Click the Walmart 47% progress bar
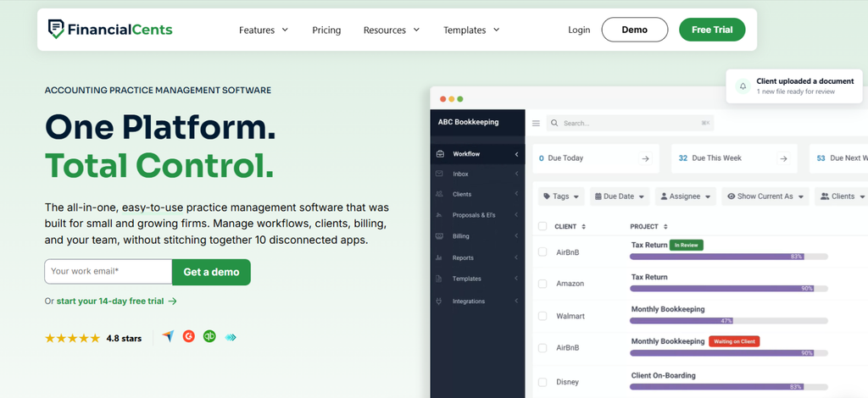This screenshot has height=398, width=868. [729, 321]
